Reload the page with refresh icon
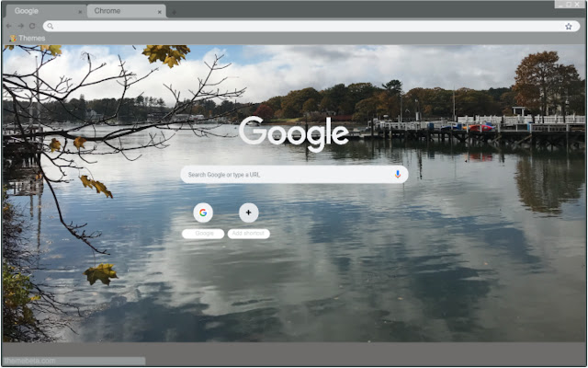Viewport: 588px width, 368px height. click(x=32, y=26)
